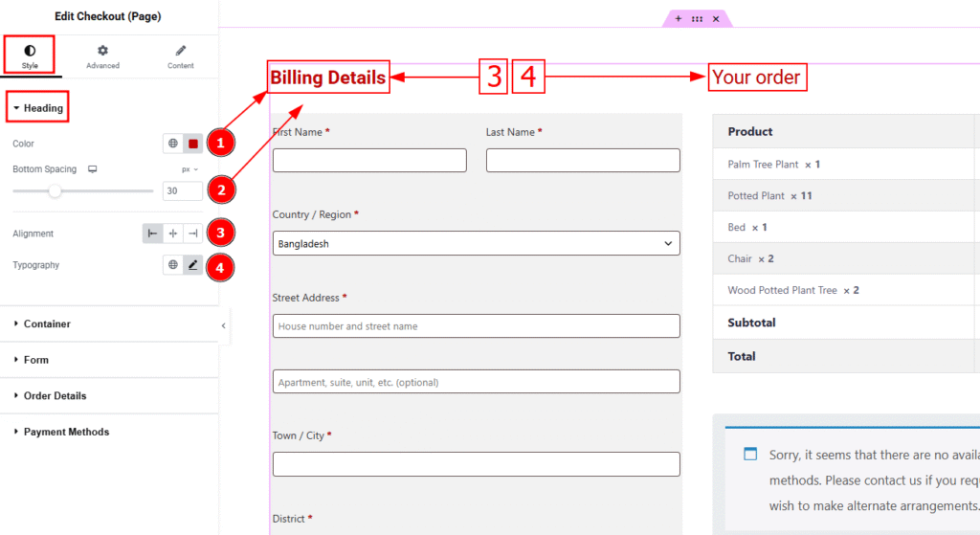Click the red heading color swatch
Viewport: 980px width, 535px height.
(x=192, y=144)
